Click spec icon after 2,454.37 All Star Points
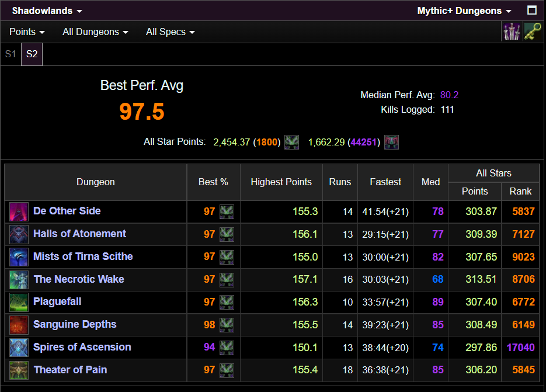 [291, 142]
